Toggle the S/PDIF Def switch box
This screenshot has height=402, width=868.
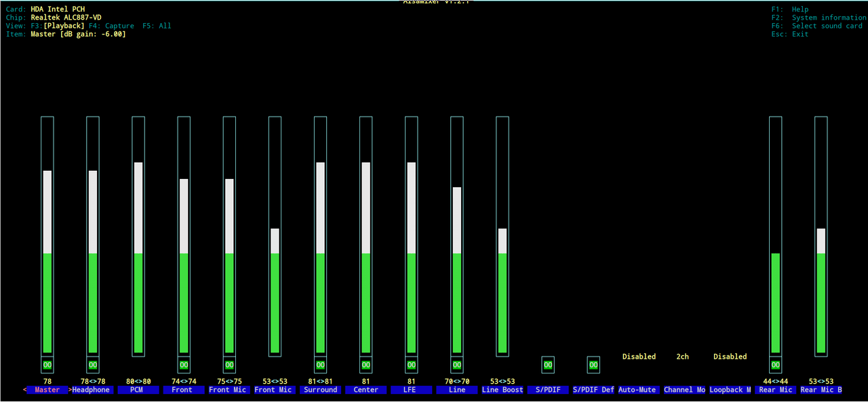593,365
